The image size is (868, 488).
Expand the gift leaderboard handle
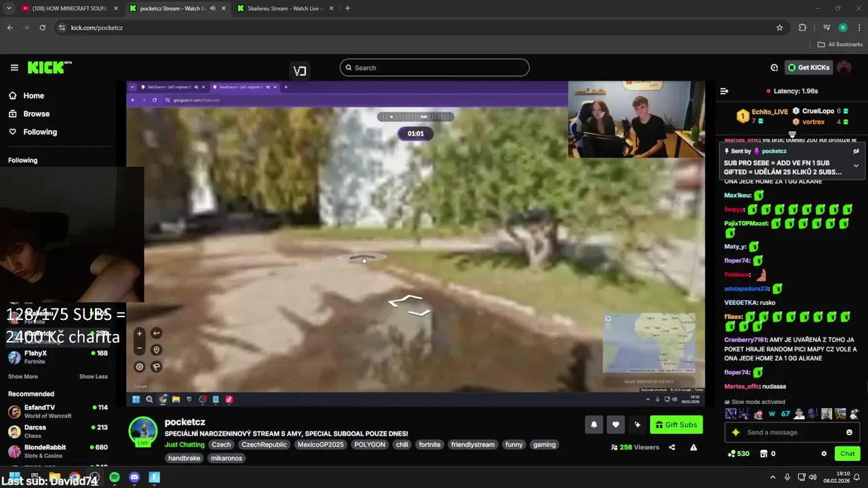click(x=791, y=134)
